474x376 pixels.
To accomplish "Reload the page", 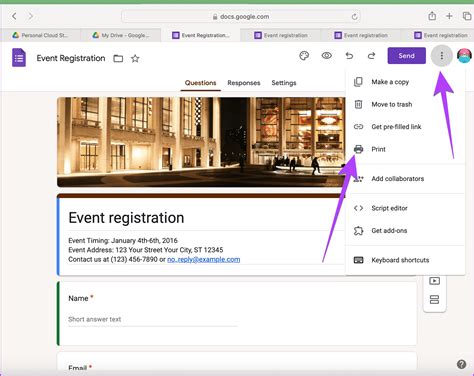I will tap(354, 17).
